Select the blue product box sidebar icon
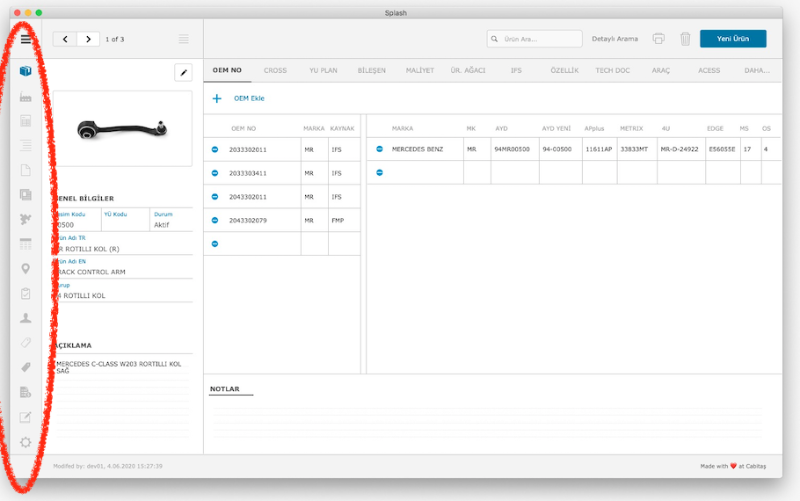This screenshot has height=501, width=800. [26, 73]
